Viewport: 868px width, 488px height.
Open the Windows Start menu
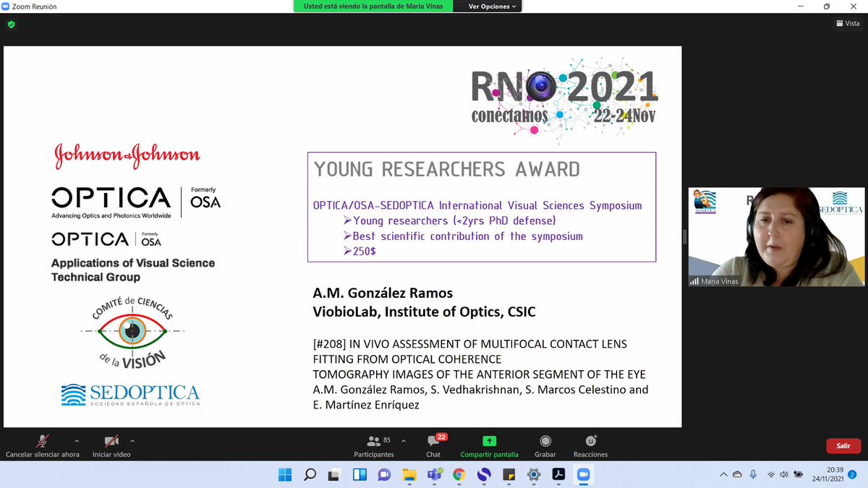pos(284,475)
